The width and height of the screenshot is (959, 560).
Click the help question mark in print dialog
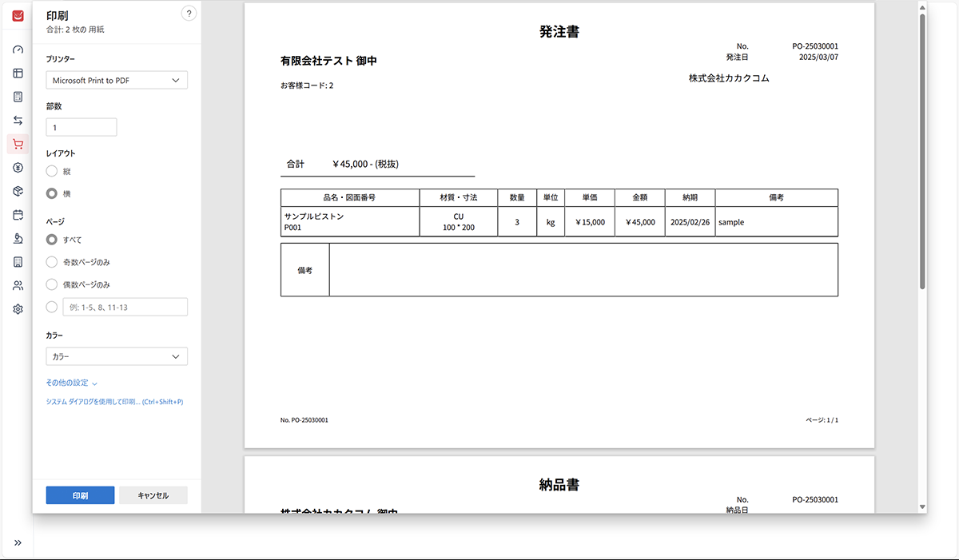pyautogui.click(x=189, y=13)
